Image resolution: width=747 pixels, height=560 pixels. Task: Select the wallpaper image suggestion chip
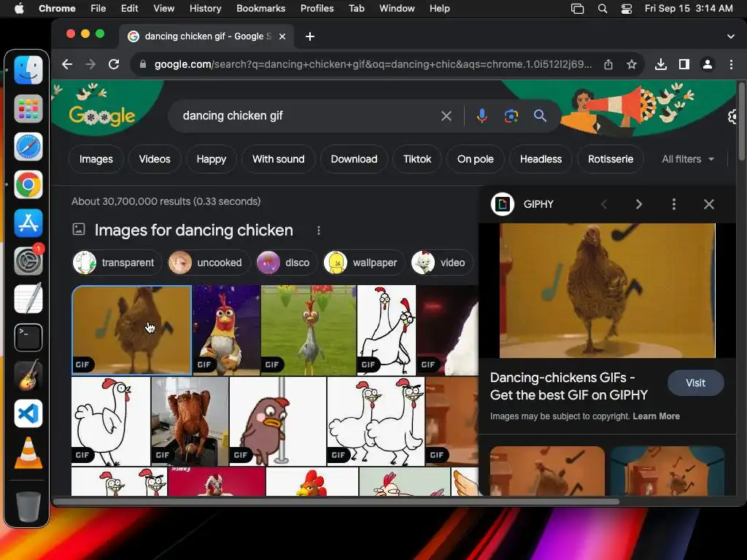364,262
